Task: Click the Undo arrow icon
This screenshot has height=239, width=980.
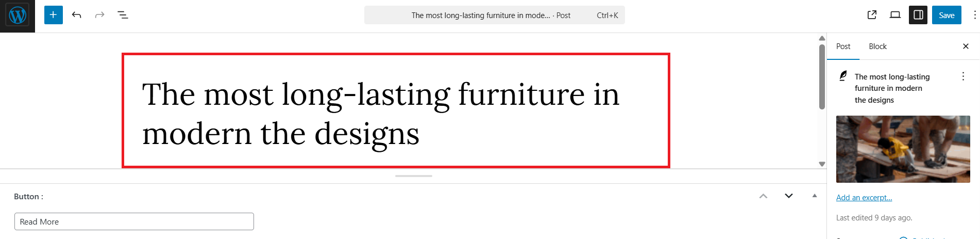Action: 77,15
